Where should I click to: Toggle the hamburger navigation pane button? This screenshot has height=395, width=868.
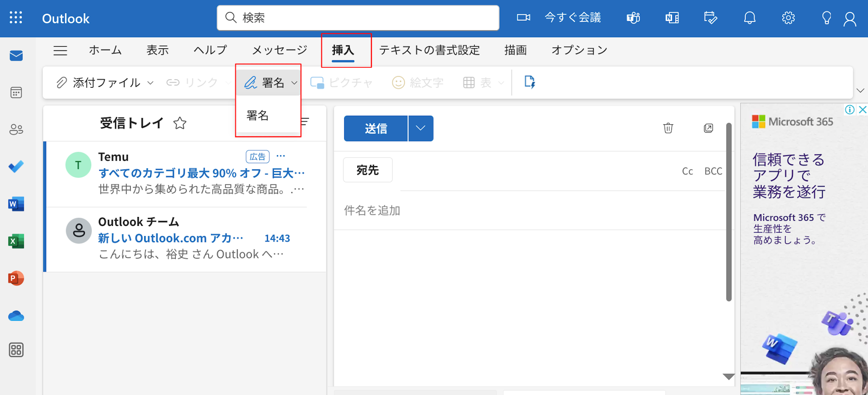pos(60,50)
